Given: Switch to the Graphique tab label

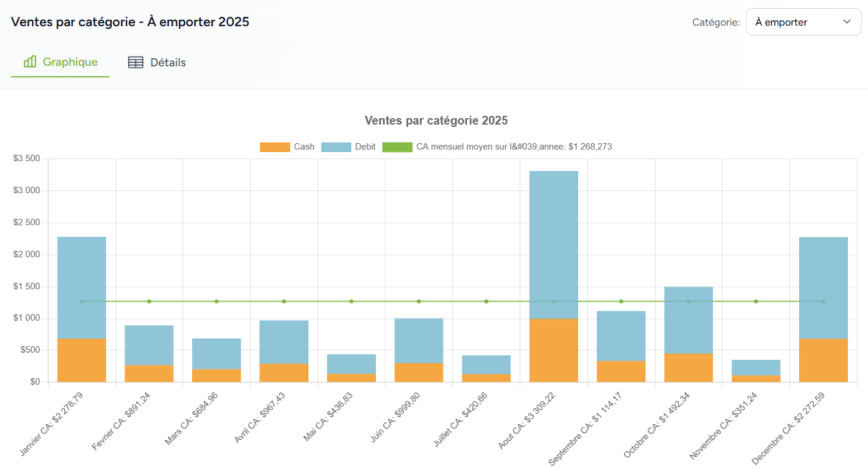Looking at the screenshot, I should coord(70,62).
